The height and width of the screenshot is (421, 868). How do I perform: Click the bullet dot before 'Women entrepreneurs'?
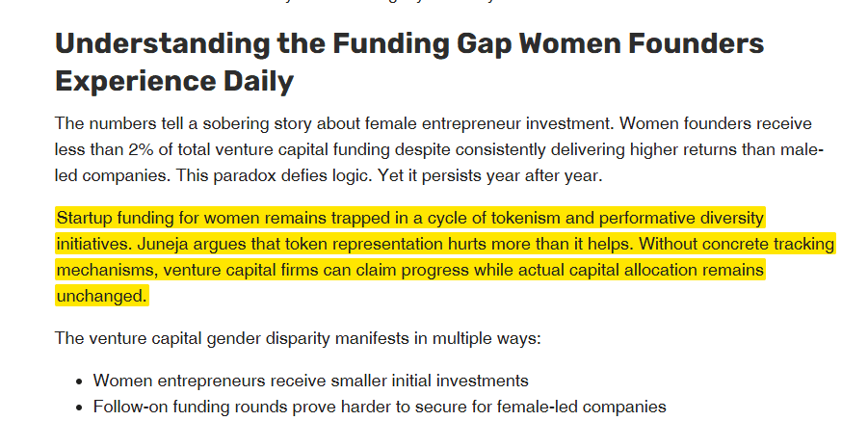pyautogui.click(x=79, y=382)
